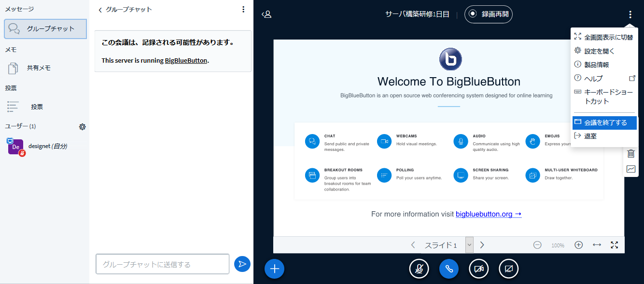The height and width of the screenshot is (284, 644).
Task: Click the EMOJIS hand icon on slide
Action: coord(533,141)
